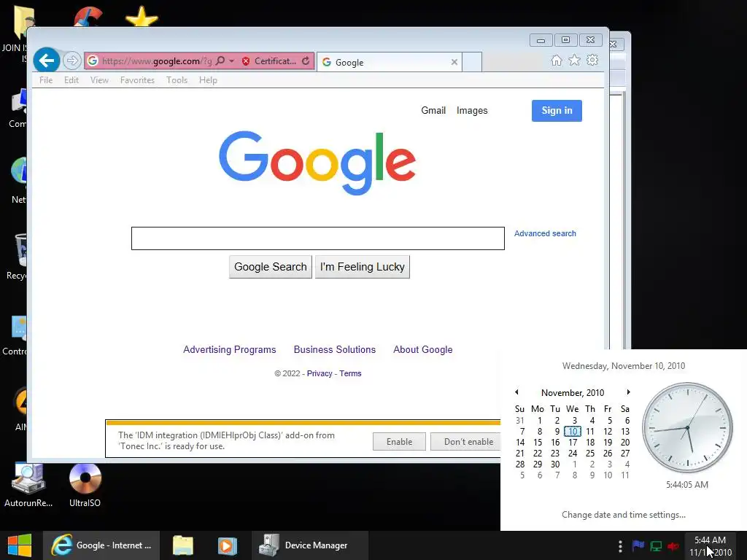Open Change date and time settings

coord(623,515)
